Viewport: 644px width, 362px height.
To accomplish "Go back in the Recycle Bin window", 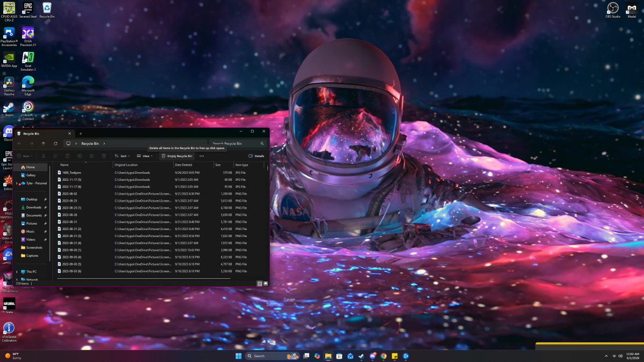I will (x=19, y=143).
